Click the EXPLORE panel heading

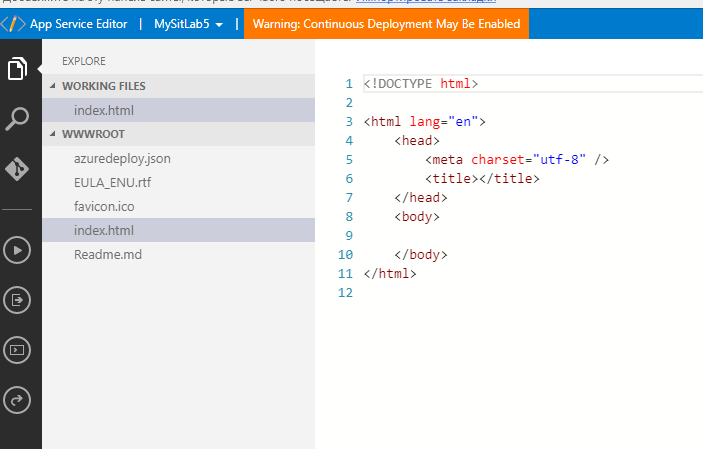point(84,61)
